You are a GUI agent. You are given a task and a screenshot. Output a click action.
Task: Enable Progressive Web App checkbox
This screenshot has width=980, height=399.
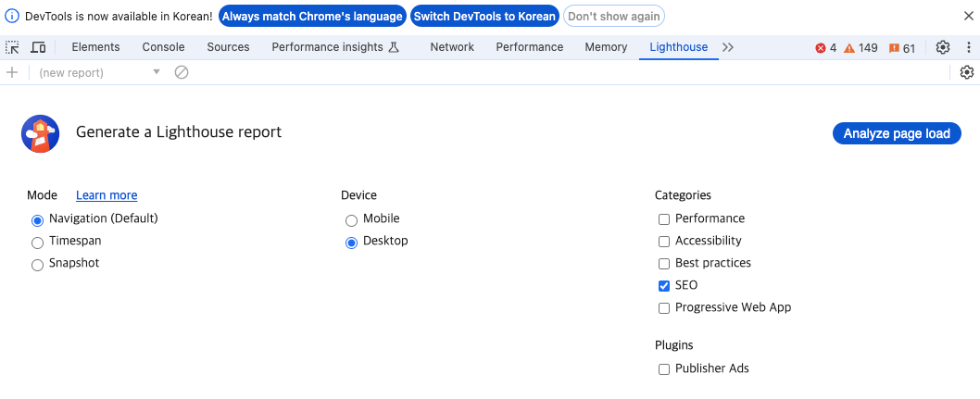(664, 308)
